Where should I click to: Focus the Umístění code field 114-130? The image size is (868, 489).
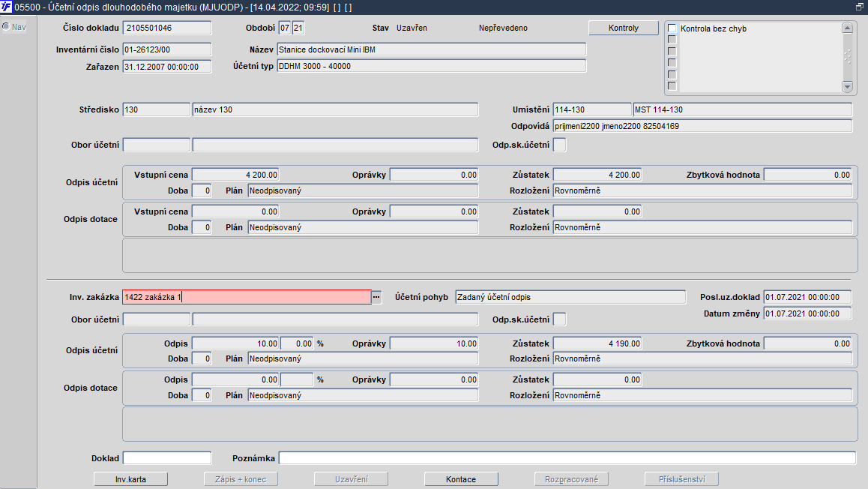[591, 109]
